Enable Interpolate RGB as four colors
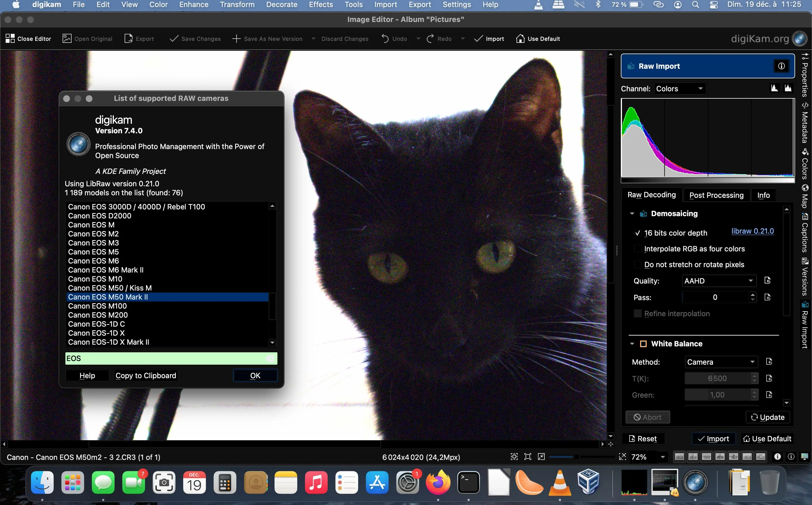Screen dimensions: 812x505 click(x=638, y=249)
